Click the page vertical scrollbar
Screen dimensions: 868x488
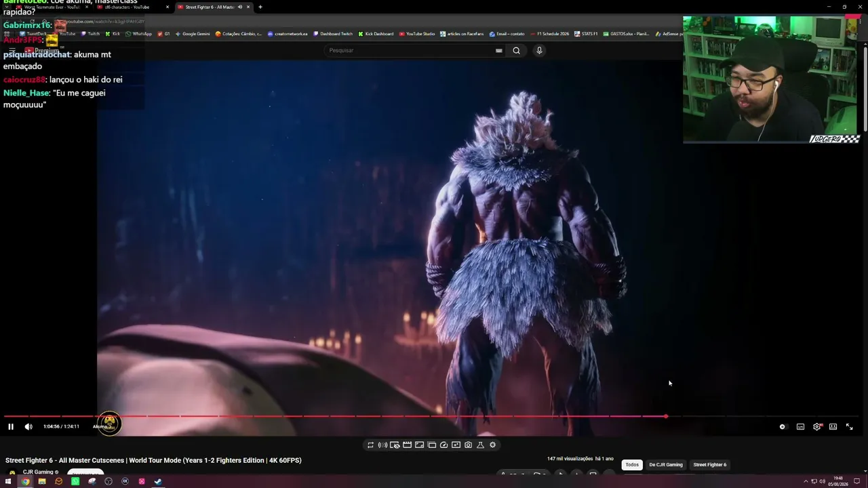865,88
